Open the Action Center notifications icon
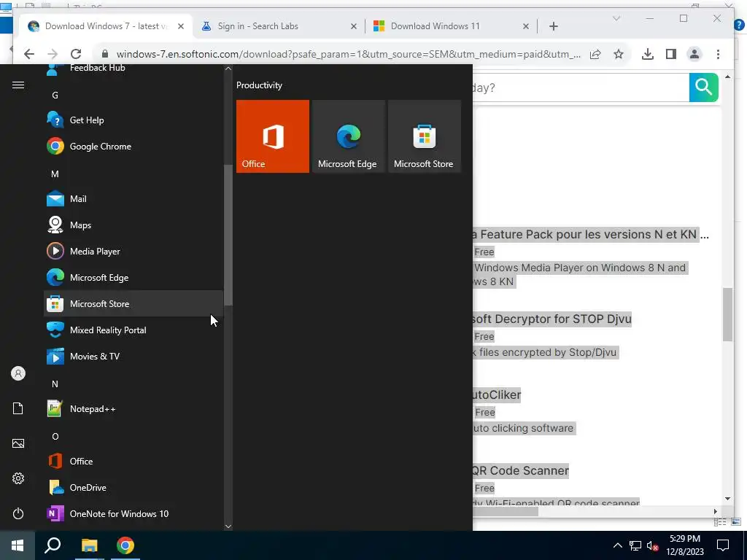Screen dimensions: 747x560 pos(723,545)
